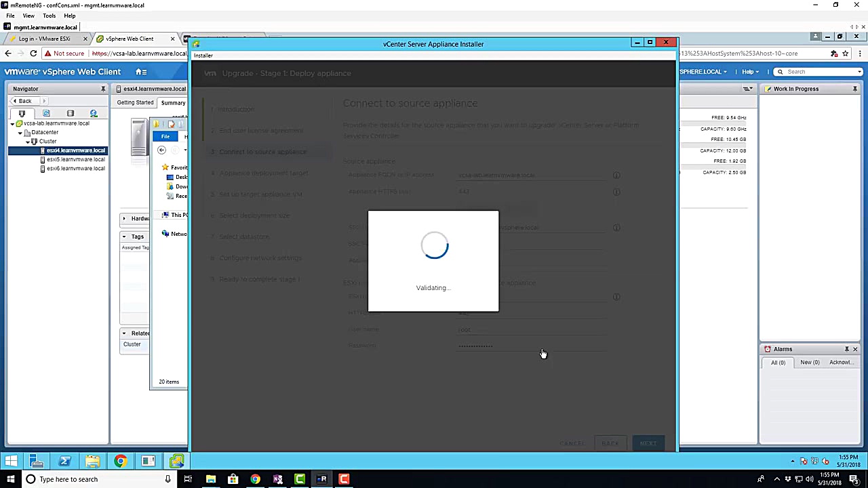This screenshot has width=868, height=488.
Task: Click the Back button in Navigator
Action: (24, 100)
